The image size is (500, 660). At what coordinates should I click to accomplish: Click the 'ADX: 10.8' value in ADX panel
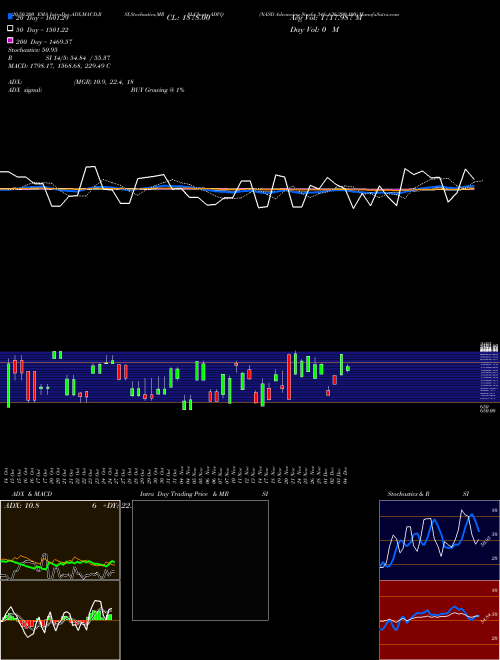click(21, 506)
